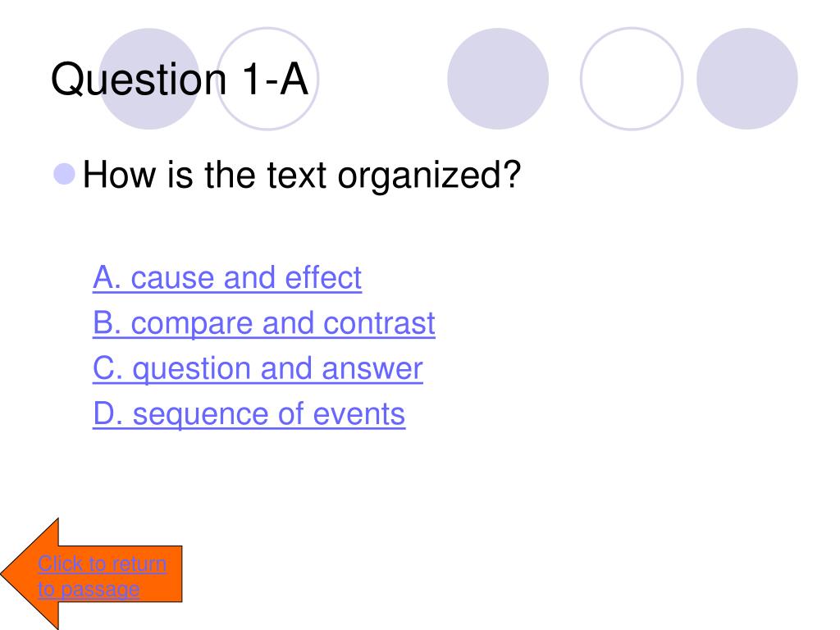Pick answer C. question and answer
Viewport: 840px width, 630px height.
pos(258,369)
